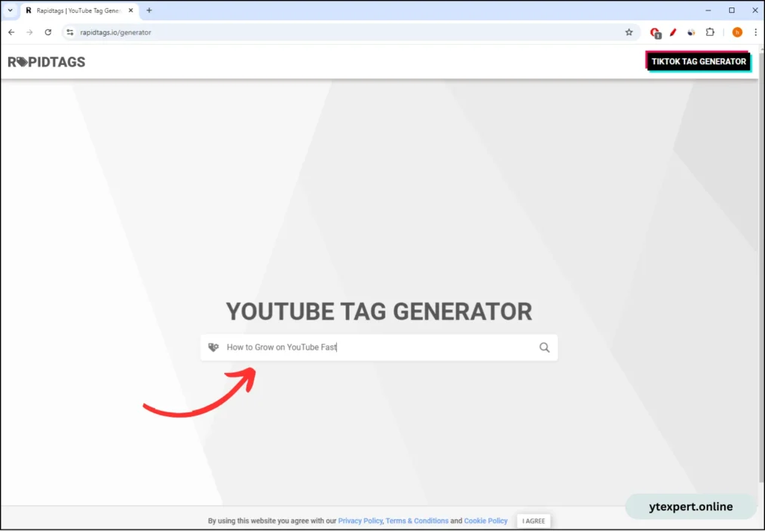Open the Chrome three-dot menu
Viewport: 765px width, 532px height.
click(x=756, y=32)
